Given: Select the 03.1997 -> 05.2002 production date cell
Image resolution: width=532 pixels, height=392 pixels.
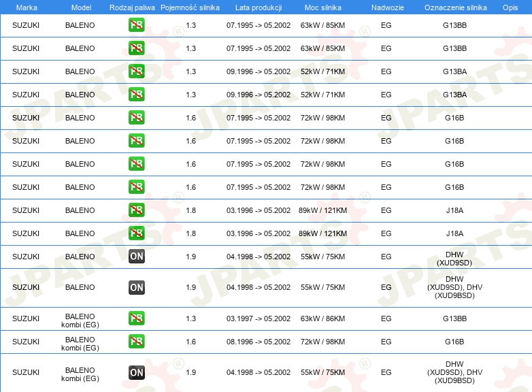Looking at the screenshot, I should pos(259,318).
